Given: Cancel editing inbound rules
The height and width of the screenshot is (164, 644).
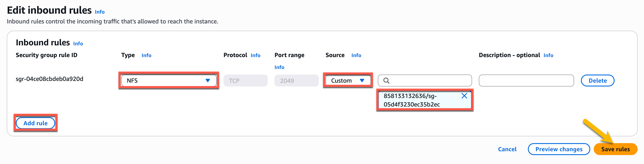Looking at the screenshot, I should click(507, 149).
